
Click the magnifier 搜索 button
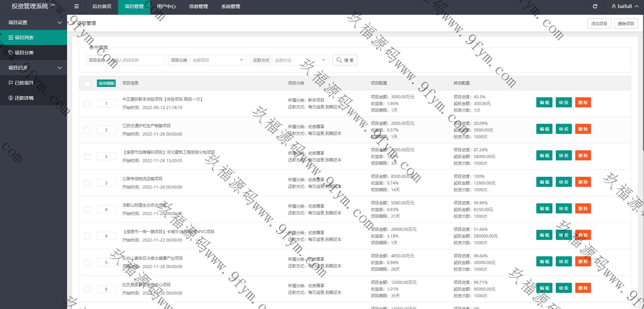[x=345, y=60]
